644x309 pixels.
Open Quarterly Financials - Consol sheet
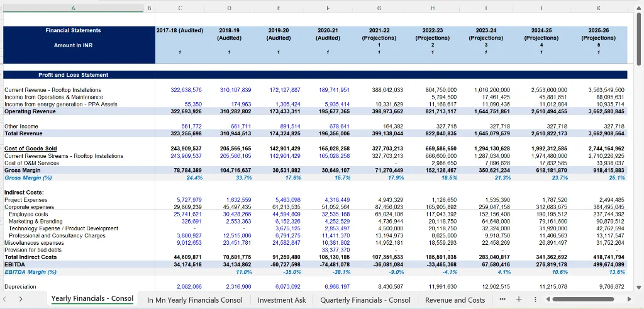(365, 300)
